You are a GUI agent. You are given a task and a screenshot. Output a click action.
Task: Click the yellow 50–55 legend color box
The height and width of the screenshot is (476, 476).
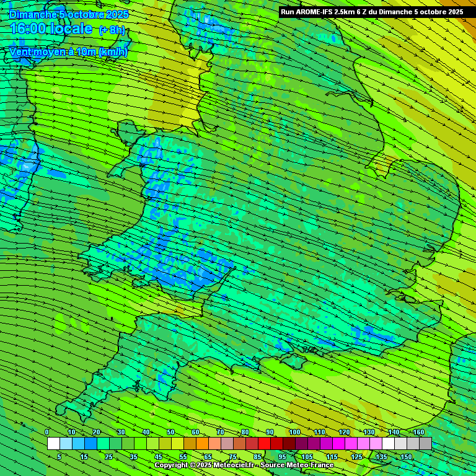coord(177,444)
